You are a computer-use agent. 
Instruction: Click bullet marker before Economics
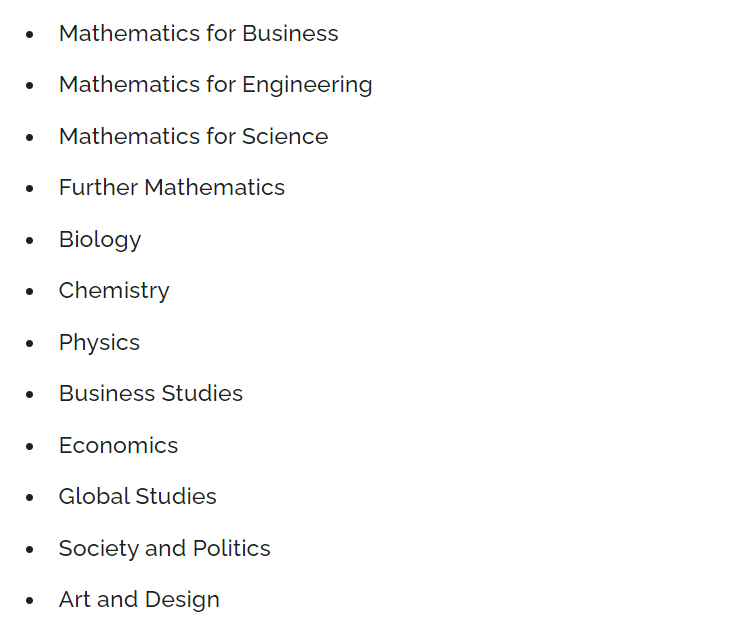coord(30,446)
